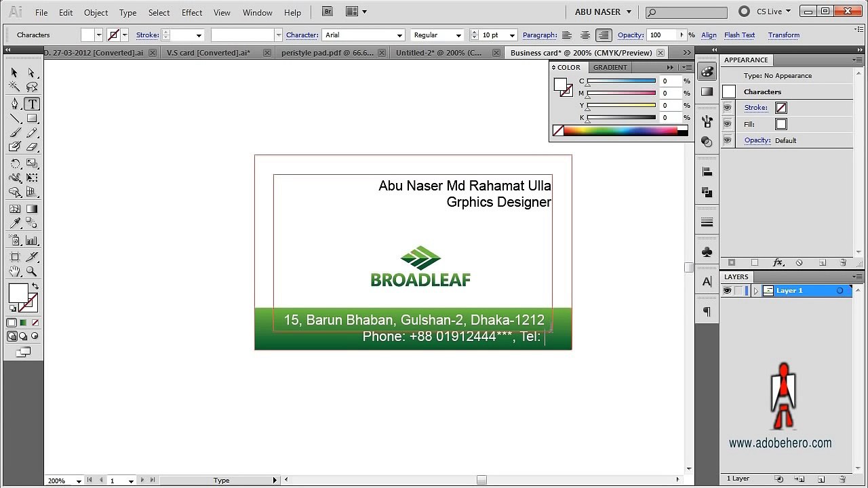Select the Direct Selection tool
This screenshot has width=868, height=488.
tap(31, 73)
